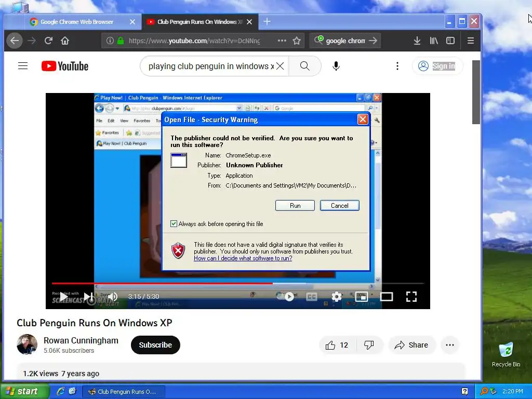Click the browser search field

[345, 41]
